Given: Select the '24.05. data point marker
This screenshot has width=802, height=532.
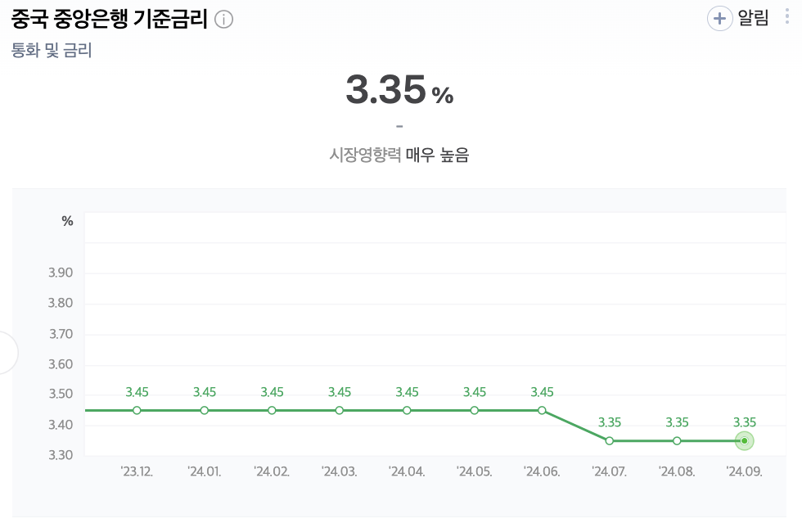Looking at the screenshot, I should 475,410.
